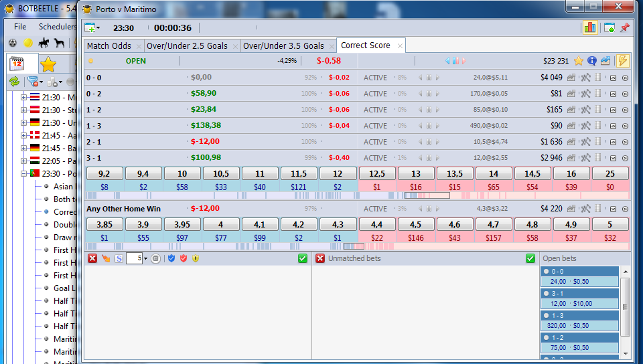Image resolution: width=643 pixels, height=364 pixels.
Task: Pin the Porto v Maritimo window
Action: click(624, 27)
